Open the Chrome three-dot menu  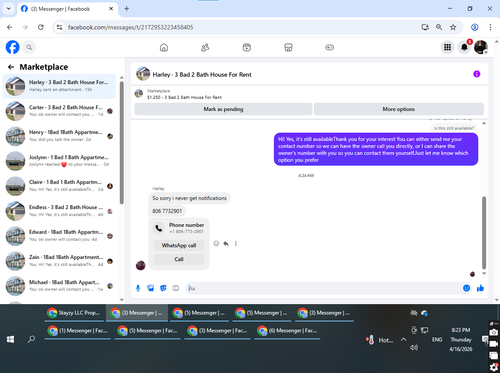coord(490,27)
